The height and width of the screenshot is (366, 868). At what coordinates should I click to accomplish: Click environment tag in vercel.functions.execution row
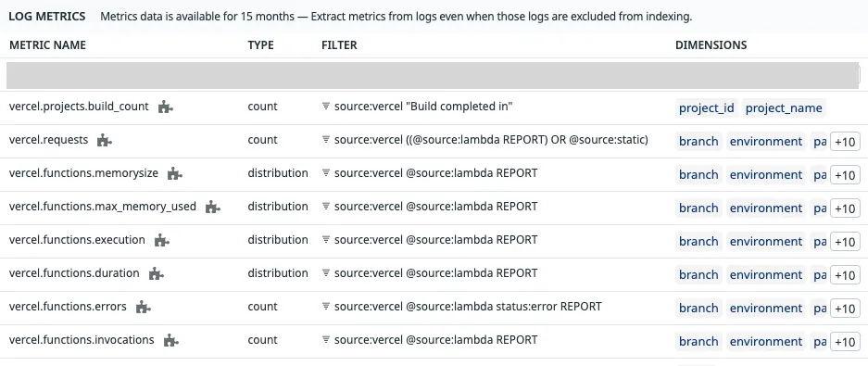(x=765, y=242)
